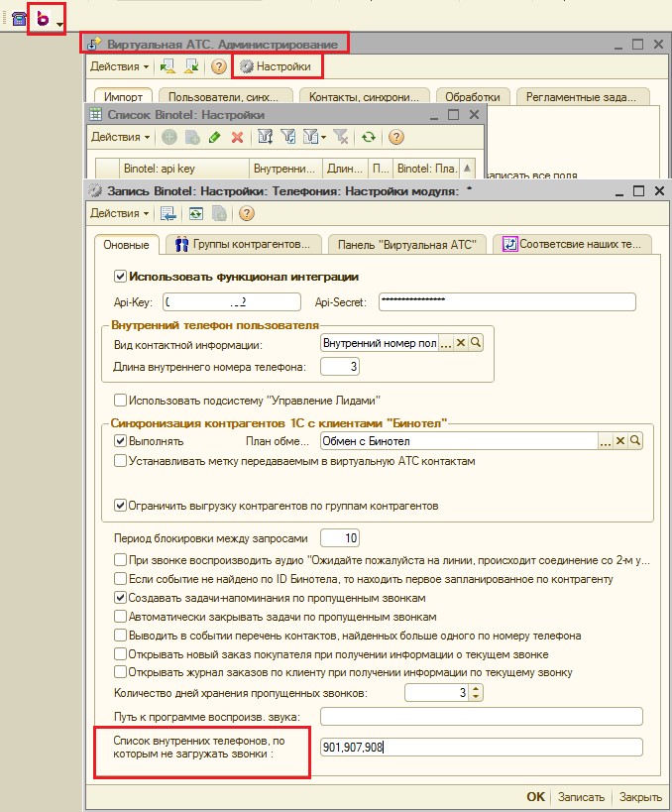Click Длин... column header in Список
The width and height of the screenshot is (672, 812).
point(345,169)
